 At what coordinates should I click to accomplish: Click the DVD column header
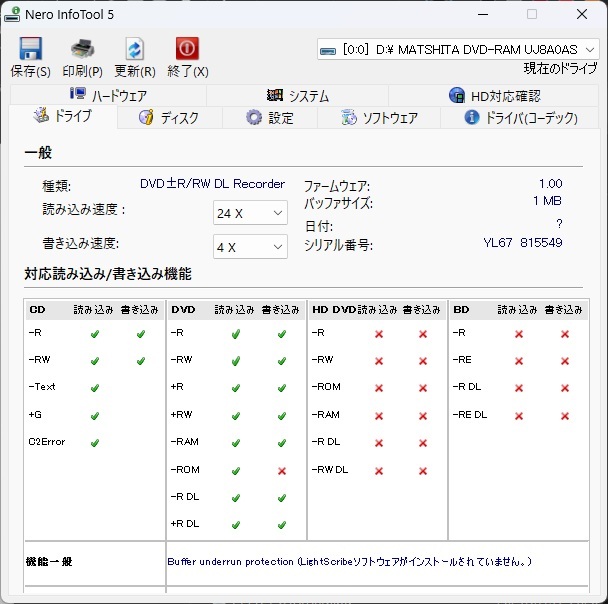point(183,310)
